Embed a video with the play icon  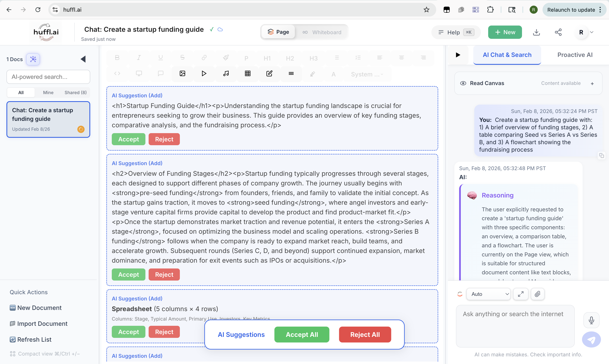pos(204,74)
